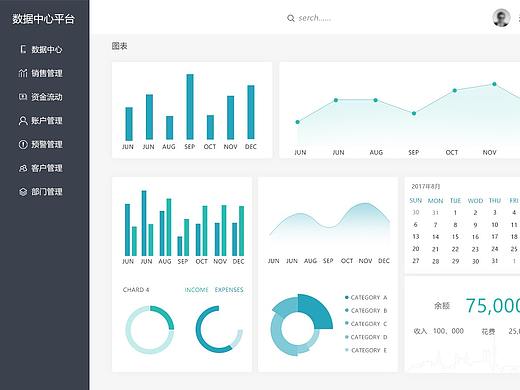Click the category pie donut chart
The height and width of the screenshot is (390, 520).
pos(301,325)
